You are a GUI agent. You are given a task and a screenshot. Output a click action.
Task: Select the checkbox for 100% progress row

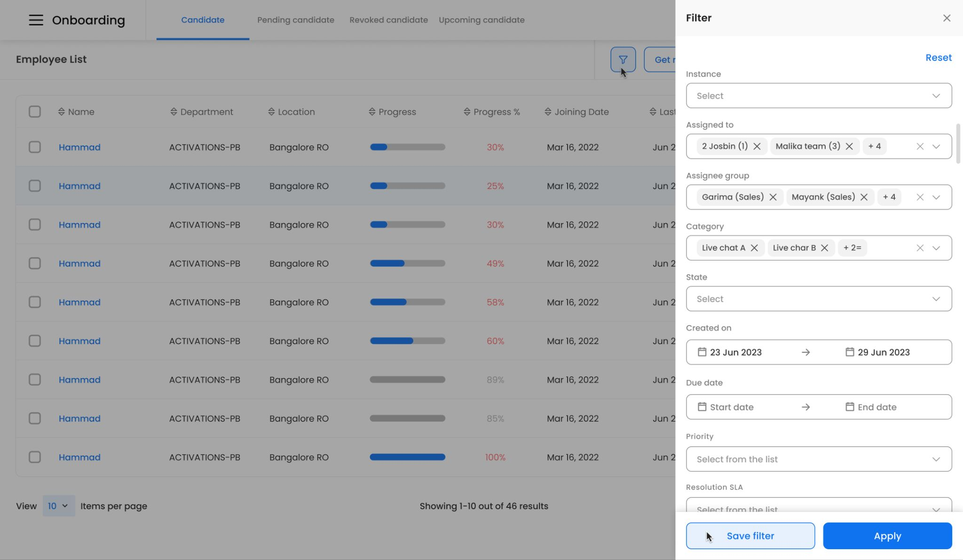pyautogui.click(x=35, y=457)
